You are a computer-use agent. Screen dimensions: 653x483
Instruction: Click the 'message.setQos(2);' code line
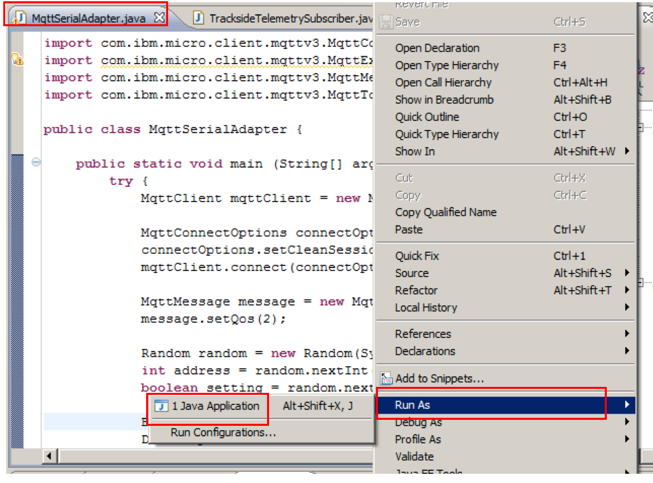pyautogui.click(x=214, y=319)
